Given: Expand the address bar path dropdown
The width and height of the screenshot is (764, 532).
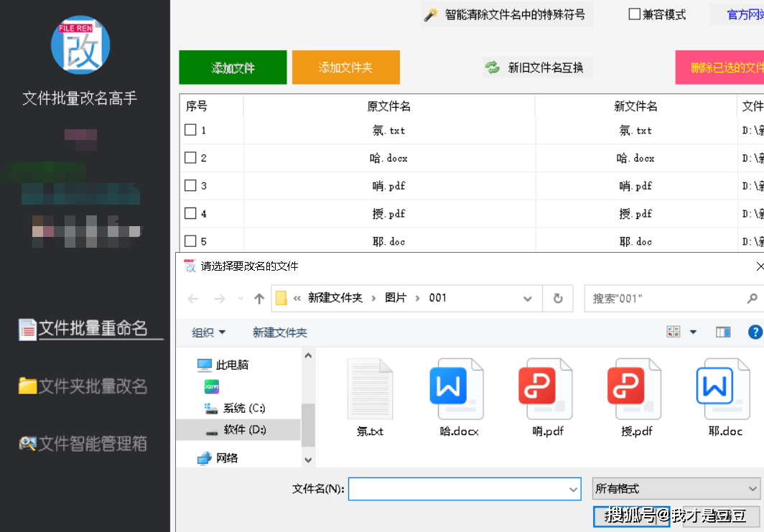Looking at the screenshot, I should click(528, 299).
